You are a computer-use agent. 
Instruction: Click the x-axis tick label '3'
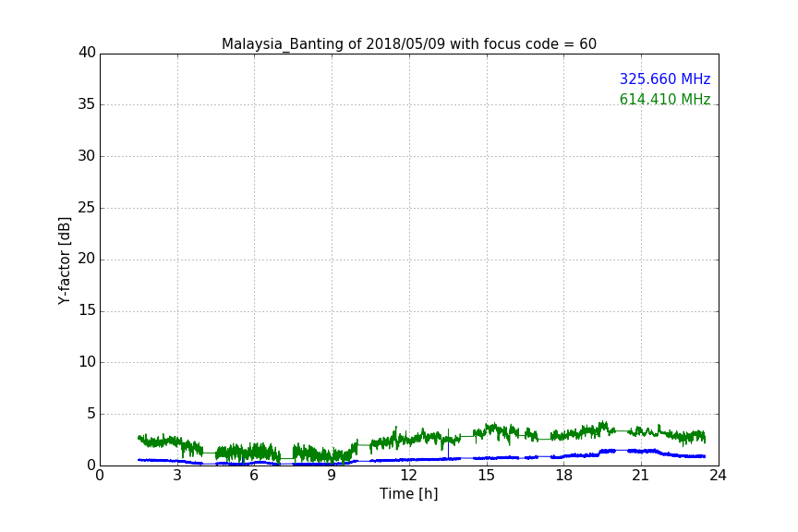(x=177, y=476)
